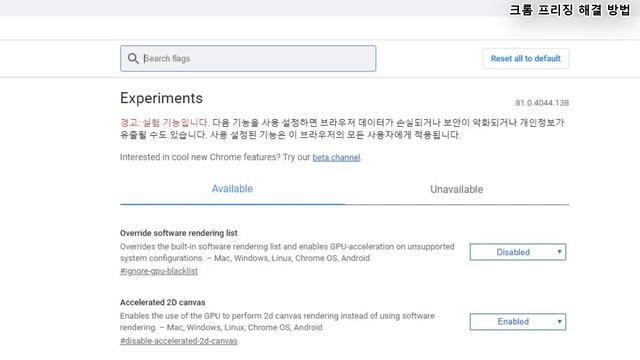Open the #disable-accelerated-2d-canvas anchor link
The image size is (640, 360).
coord(178,341)
